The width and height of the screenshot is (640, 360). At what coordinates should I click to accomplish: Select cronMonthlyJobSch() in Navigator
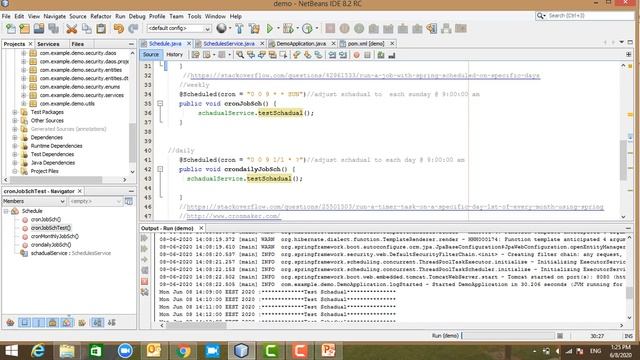click(x=55, y=236)
